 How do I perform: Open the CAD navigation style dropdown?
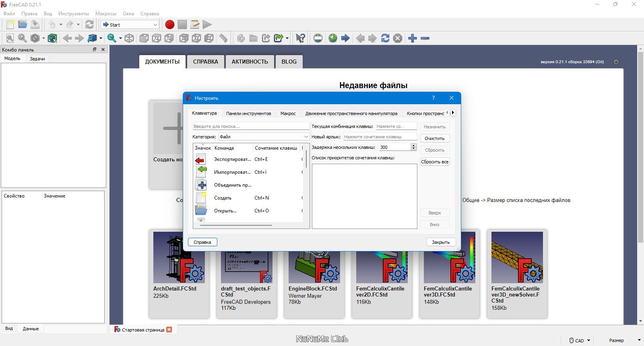(x=580, y=340)
